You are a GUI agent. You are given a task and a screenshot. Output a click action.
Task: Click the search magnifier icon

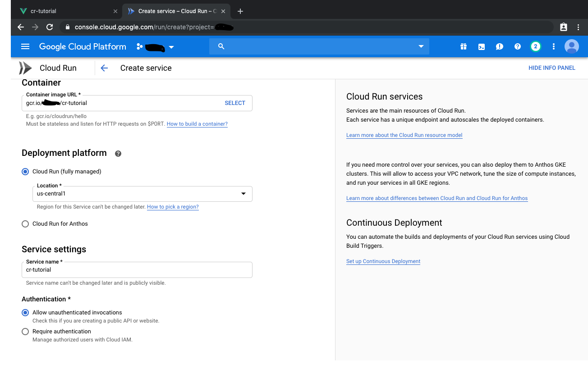coord(221,46)
